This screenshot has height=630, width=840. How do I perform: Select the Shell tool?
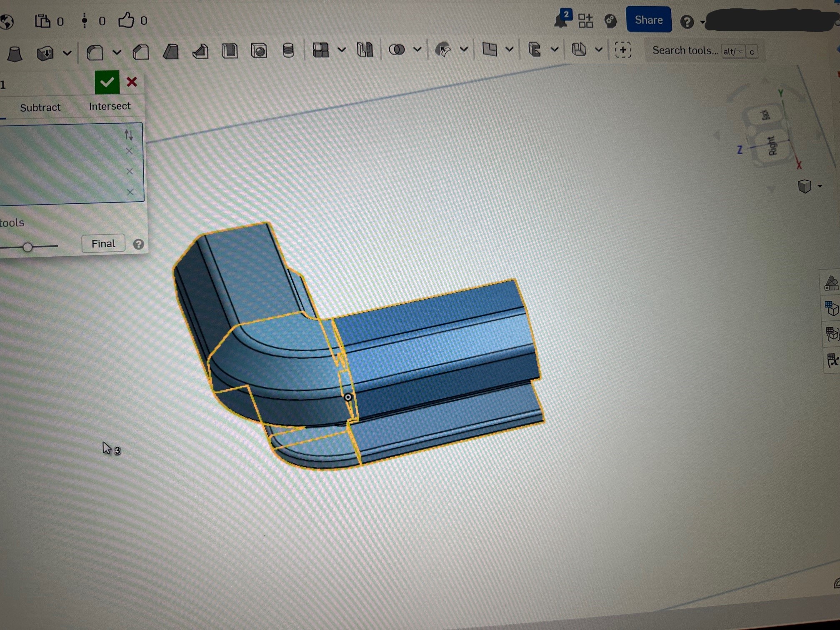230,51
